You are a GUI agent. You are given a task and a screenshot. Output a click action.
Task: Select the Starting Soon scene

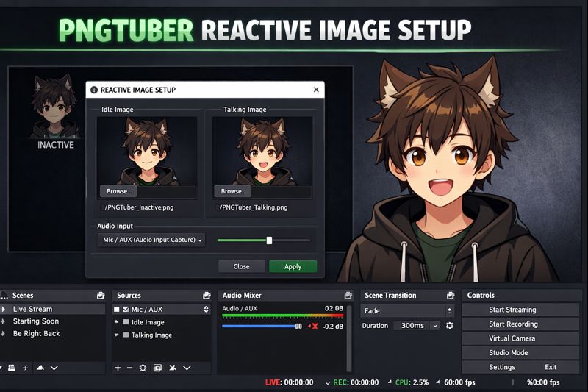click(x=36, y=321)
